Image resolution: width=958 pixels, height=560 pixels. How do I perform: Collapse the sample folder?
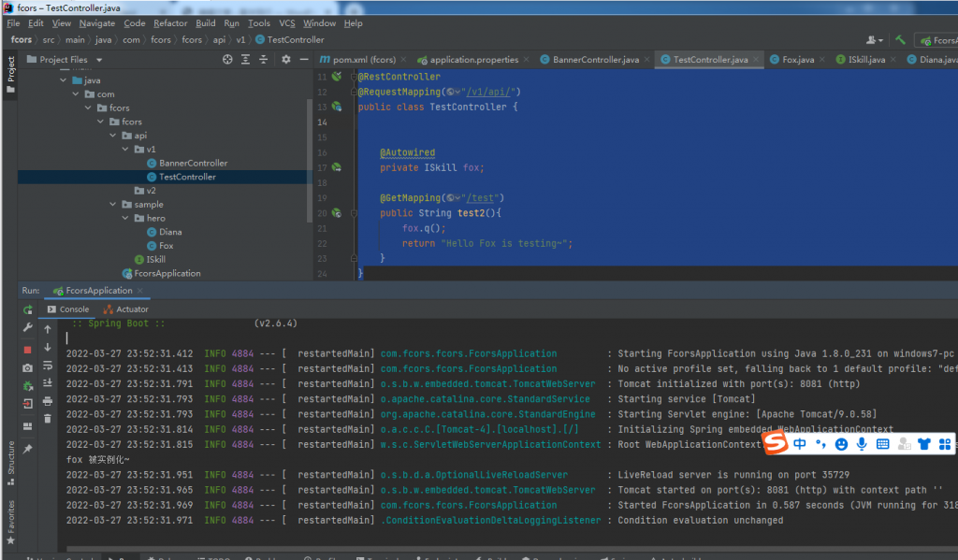click(x=113, y=205)
